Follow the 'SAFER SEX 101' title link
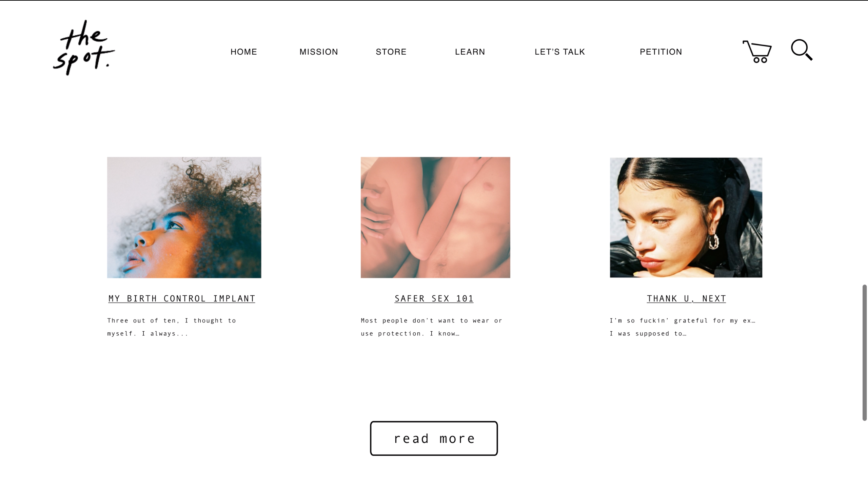Image resolution: width=868 pixels, height=489 pixels. click(x=434, y=298)
